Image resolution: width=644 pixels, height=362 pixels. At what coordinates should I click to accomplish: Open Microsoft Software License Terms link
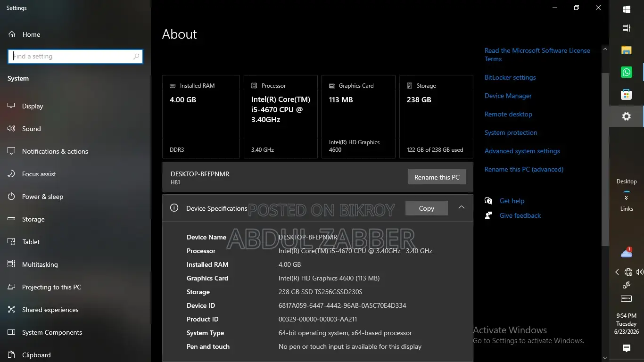coord(537,55)
